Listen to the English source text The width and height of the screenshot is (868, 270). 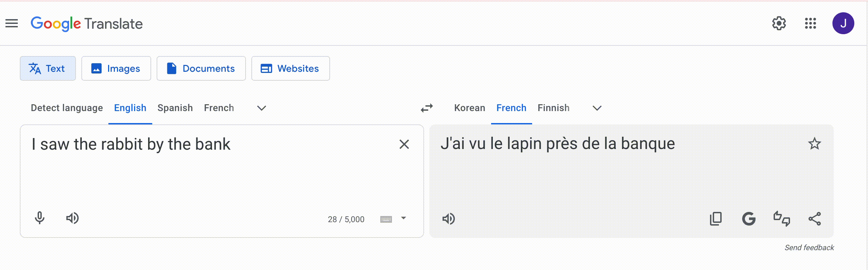pos(73,218)
